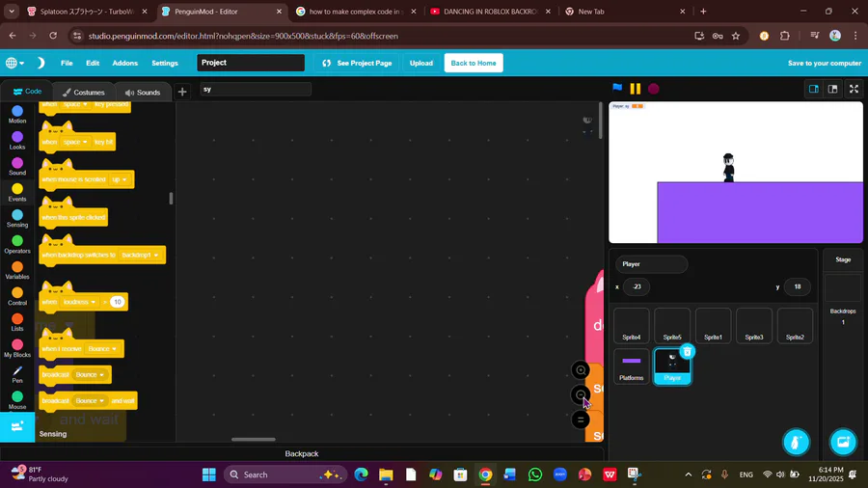
Task: Switch to the Costumes tab
Action: (83, 93)
